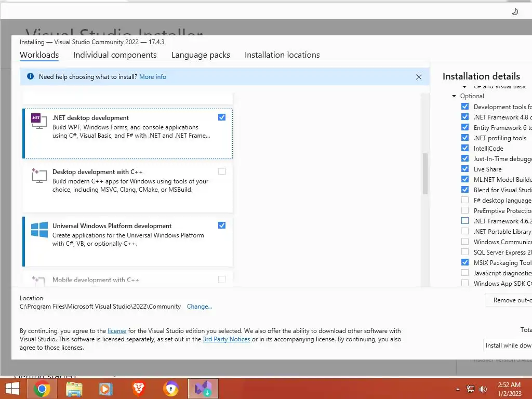Collapse the Optional section
Screen dimensions: 532x399
454,96
